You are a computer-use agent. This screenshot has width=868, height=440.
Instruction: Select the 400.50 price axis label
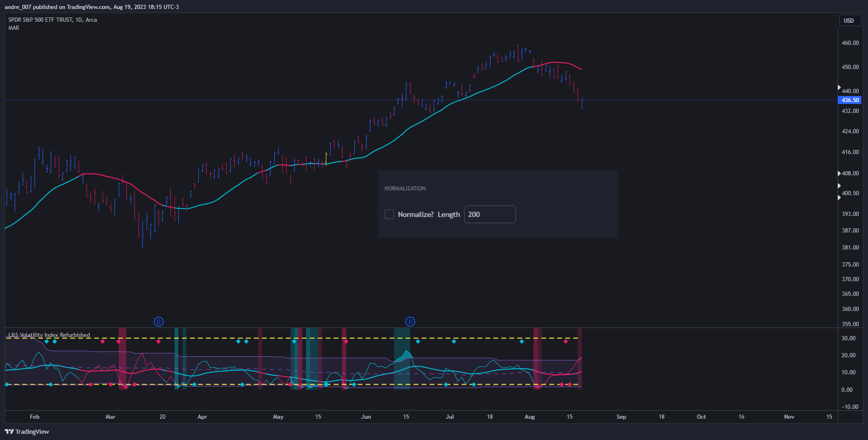850,193
